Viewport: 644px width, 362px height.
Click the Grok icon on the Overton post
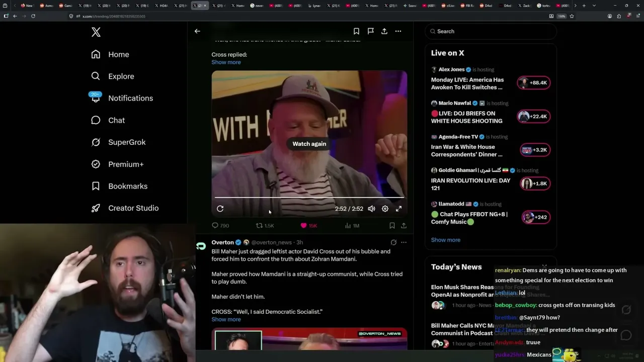click(x=393, y=242)
